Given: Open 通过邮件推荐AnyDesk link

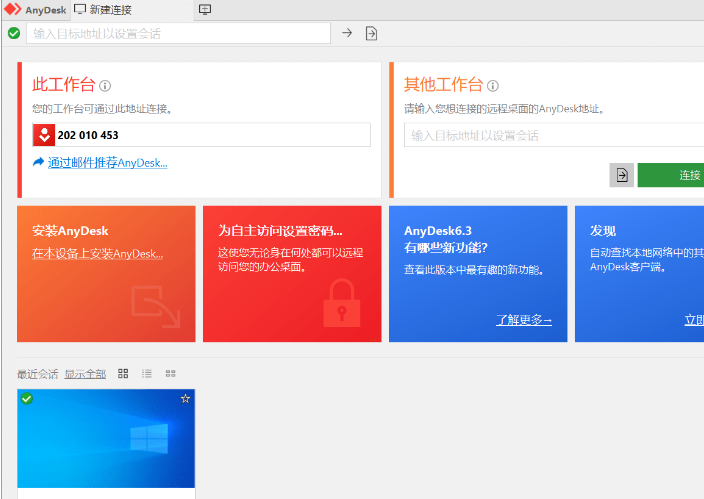Looking at the screenshot, I should [x=108, y=163].
